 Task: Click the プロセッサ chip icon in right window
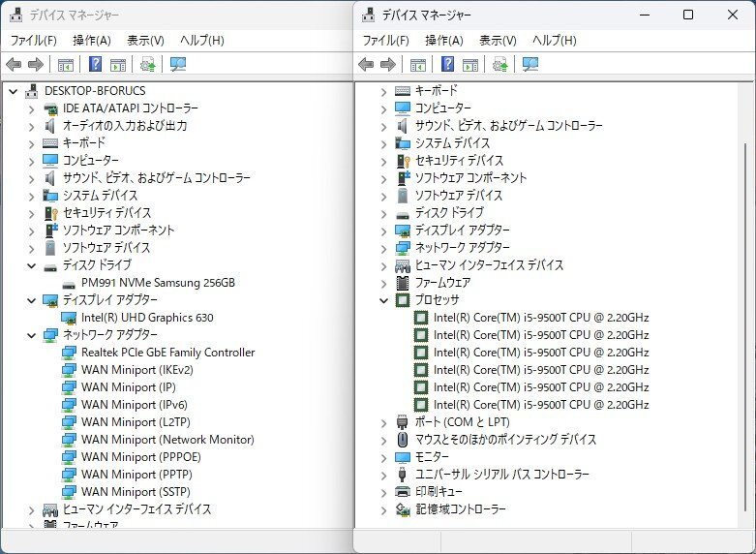(403, 300)
